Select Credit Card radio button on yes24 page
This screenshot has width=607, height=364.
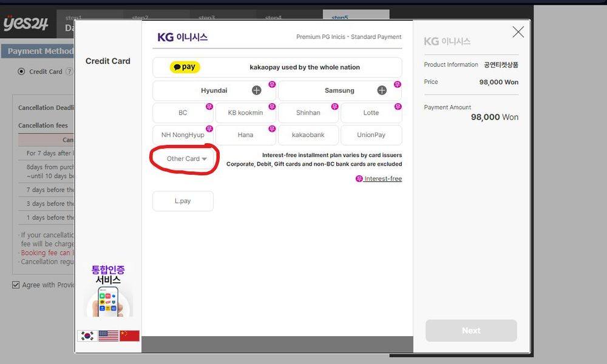[21, 72]
